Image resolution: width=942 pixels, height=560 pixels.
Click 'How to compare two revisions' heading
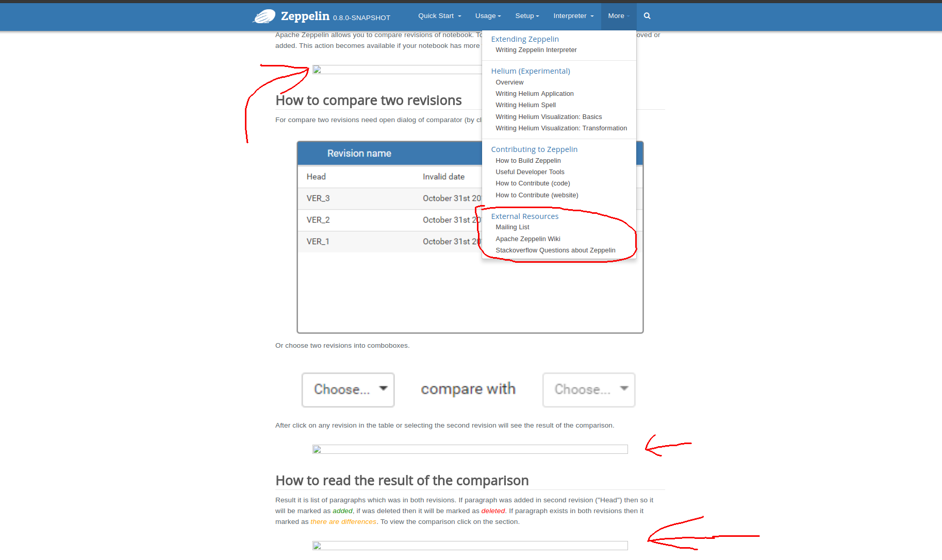click(x=369, y=100)
